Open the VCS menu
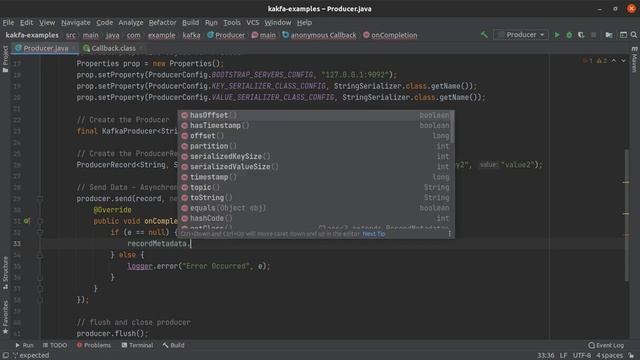640x360 pixels. [x=253, y=22]
